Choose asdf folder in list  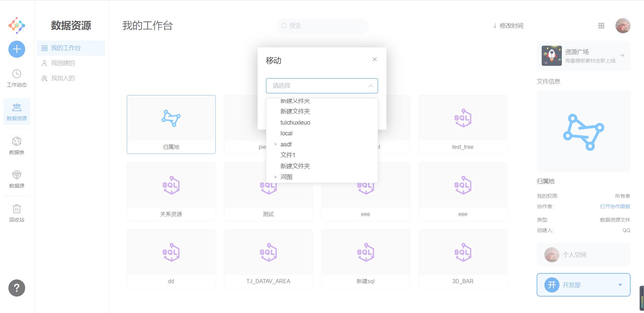pos(286,144)
